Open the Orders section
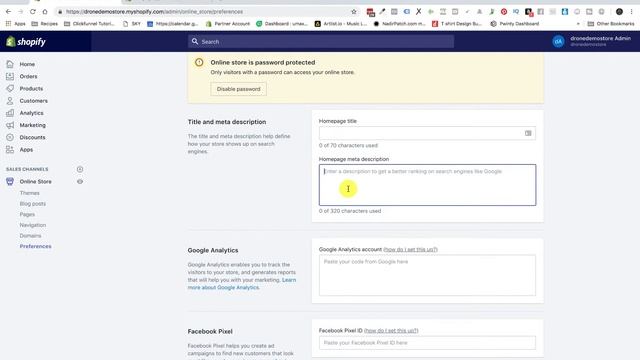 (28, 76)
